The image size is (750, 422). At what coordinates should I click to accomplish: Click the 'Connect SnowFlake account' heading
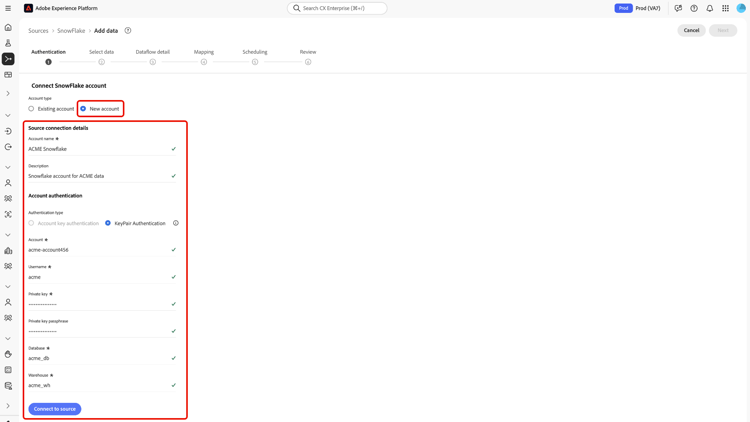[x=69, y=86]
